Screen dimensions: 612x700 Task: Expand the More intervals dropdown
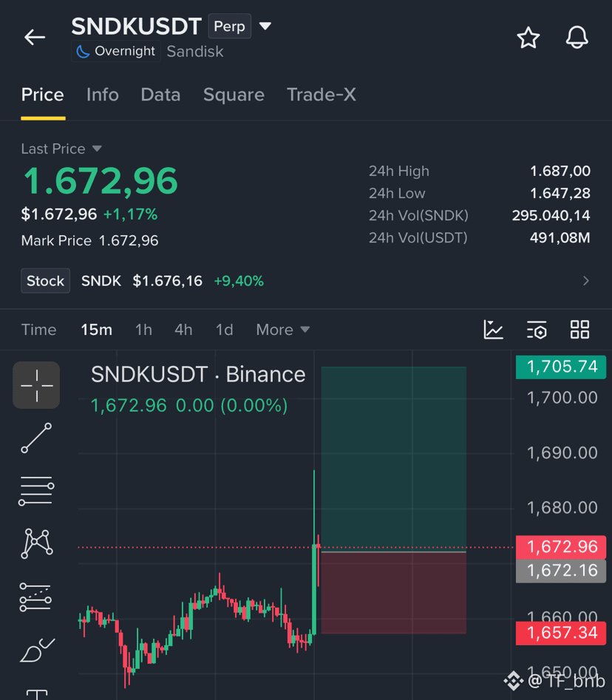[282, 330]
